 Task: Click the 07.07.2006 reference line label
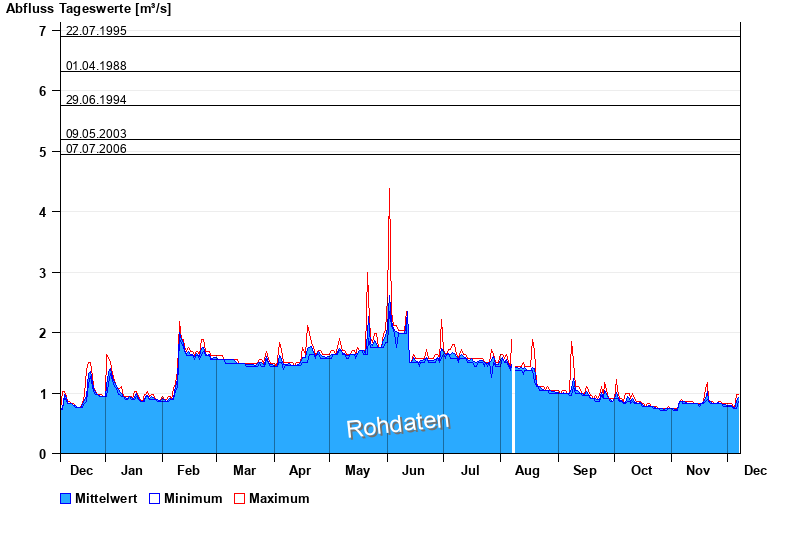pos(96,149)
